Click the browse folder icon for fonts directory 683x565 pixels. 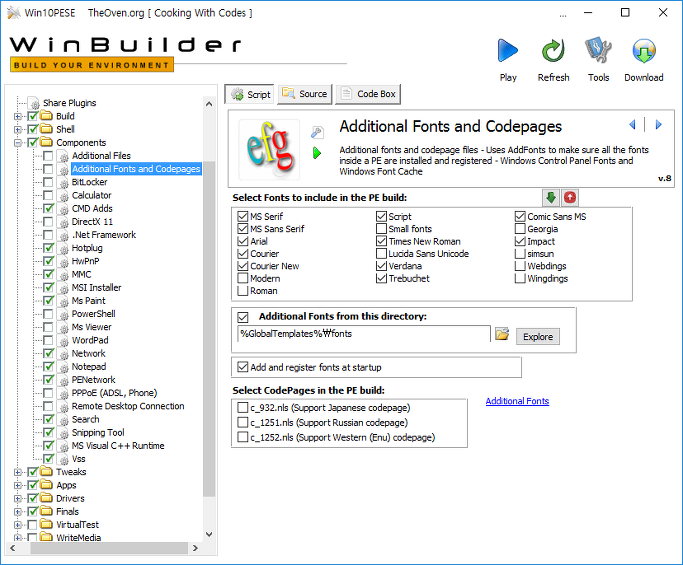tap(502, 334)
